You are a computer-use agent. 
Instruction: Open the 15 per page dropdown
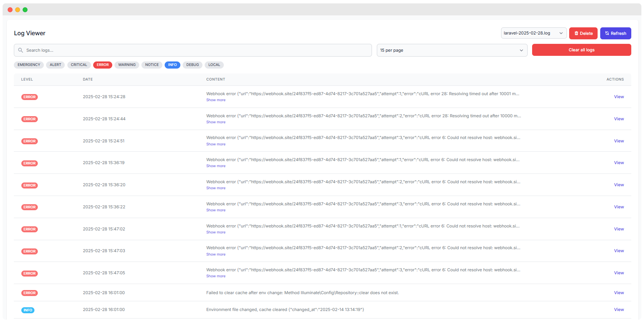point(452,50)
